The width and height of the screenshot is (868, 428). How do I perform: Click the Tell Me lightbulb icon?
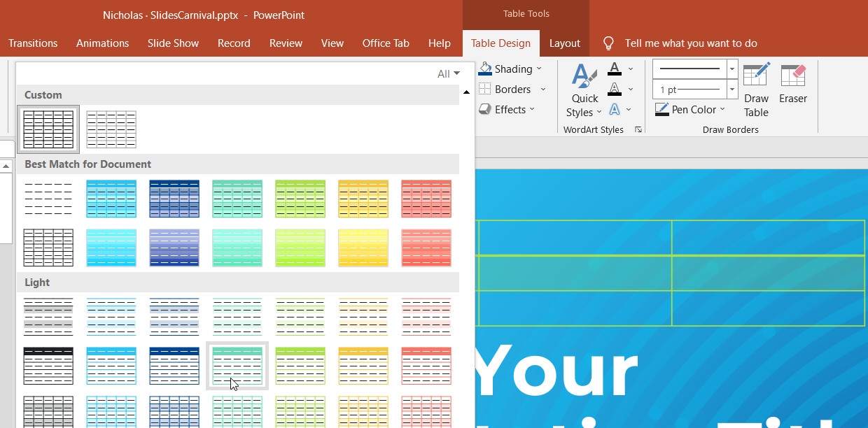point(608,43)
